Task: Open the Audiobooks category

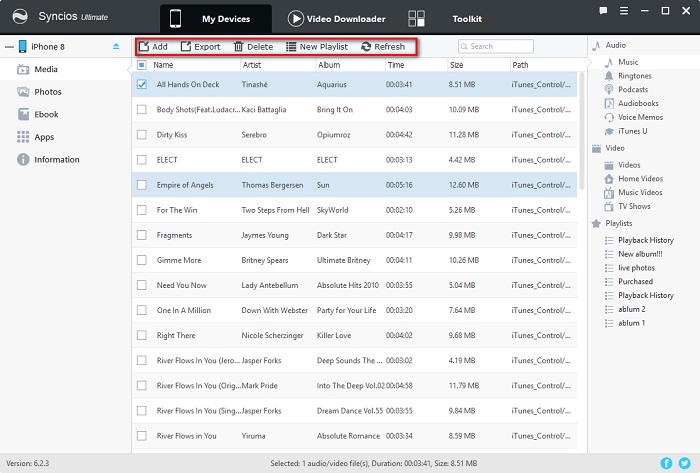Action: pyautogui.click(x=638, y=104)
